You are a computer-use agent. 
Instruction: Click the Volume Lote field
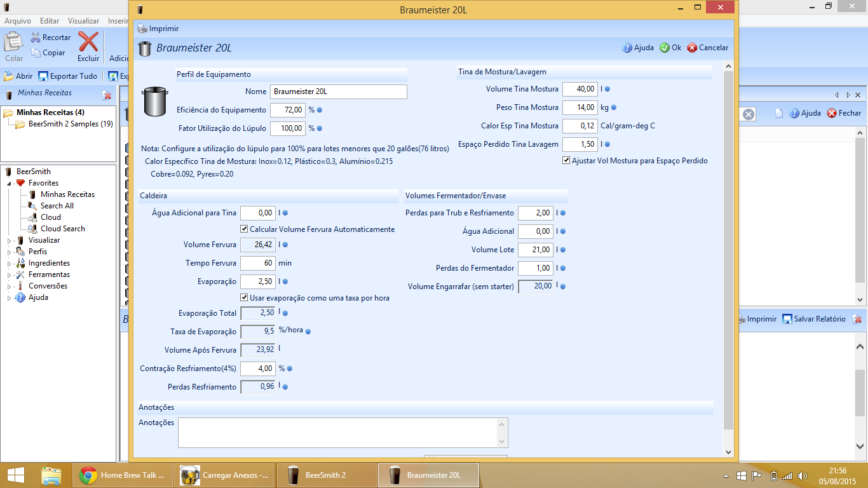point(536,250)
